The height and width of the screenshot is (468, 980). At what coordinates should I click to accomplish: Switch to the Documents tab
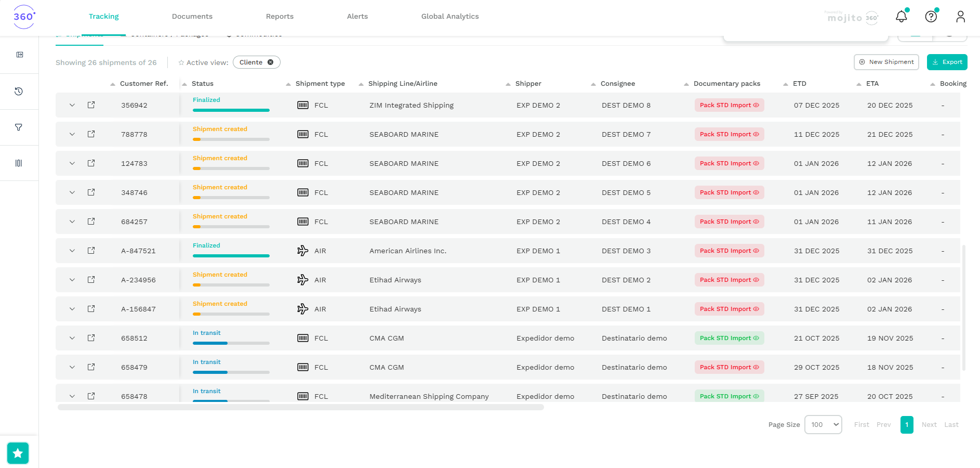(192, 17)
